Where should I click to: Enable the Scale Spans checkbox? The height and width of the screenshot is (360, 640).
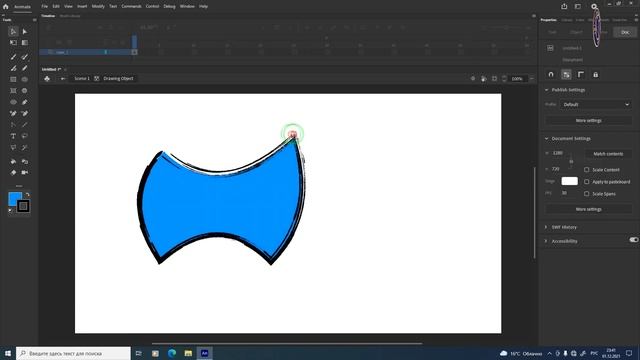pyautogui.click(x=587, y=194)
